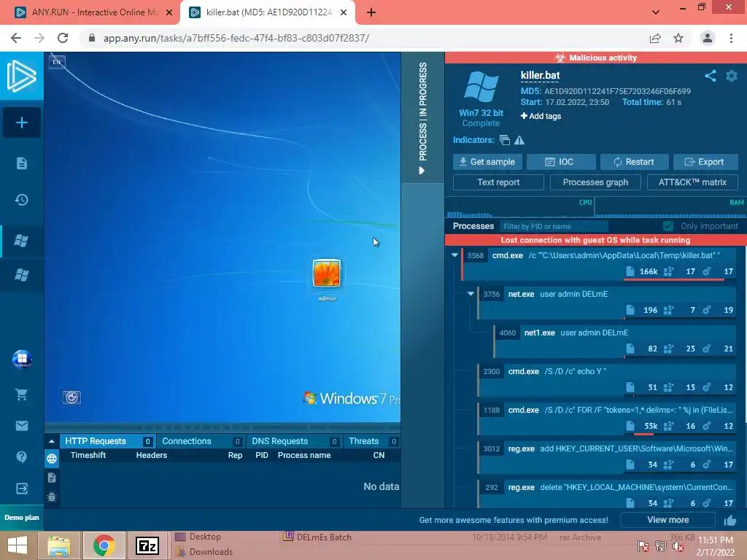Click the Get sample button
747x560 pixels.
487,162
